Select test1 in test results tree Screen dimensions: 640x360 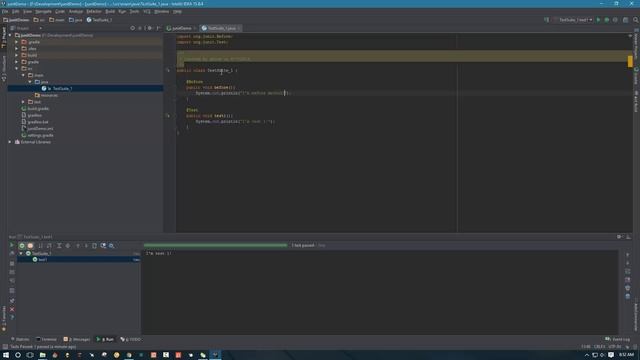[x=42, y=260]
